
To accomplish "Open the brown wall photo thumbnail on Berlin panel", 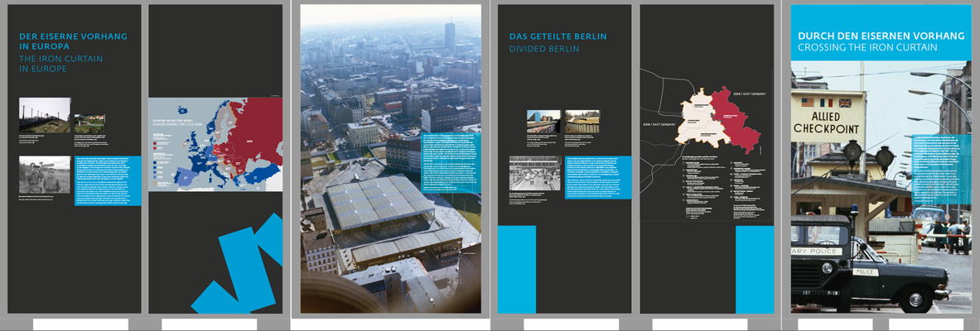I will pos(582,121).
